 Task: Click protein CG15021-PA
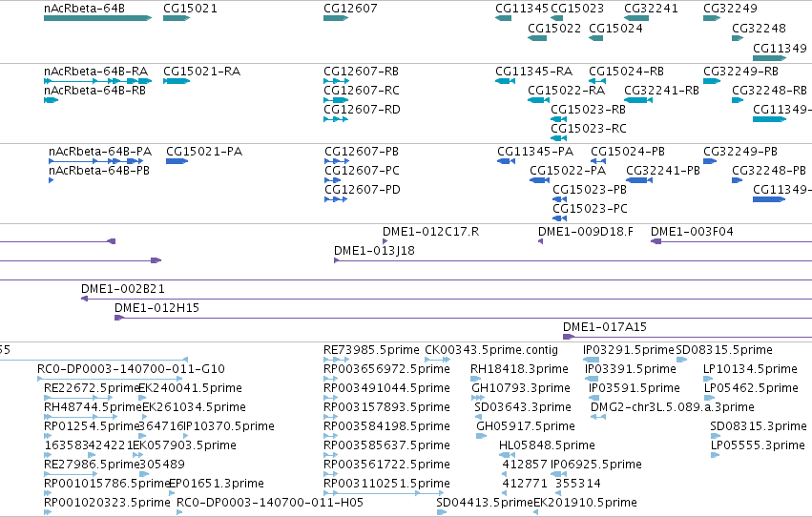204,152
